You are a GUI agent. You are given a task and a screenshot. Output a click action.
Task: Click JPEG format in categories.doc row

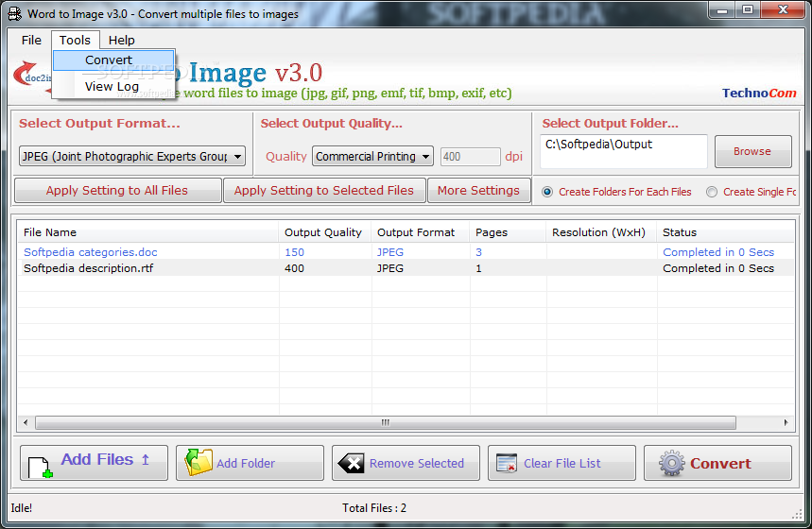(x=390, y=252)
